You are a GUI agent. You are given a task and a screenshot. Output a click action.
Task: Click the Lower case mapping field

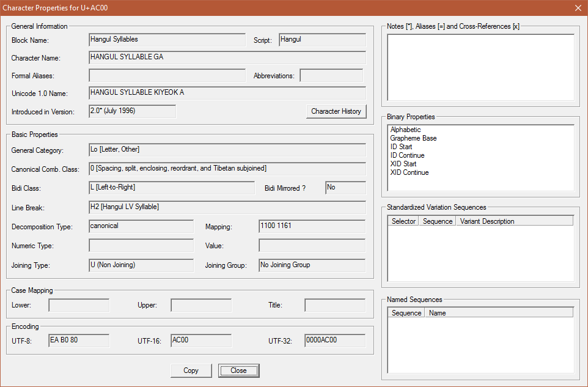click(x=79, y=305)
